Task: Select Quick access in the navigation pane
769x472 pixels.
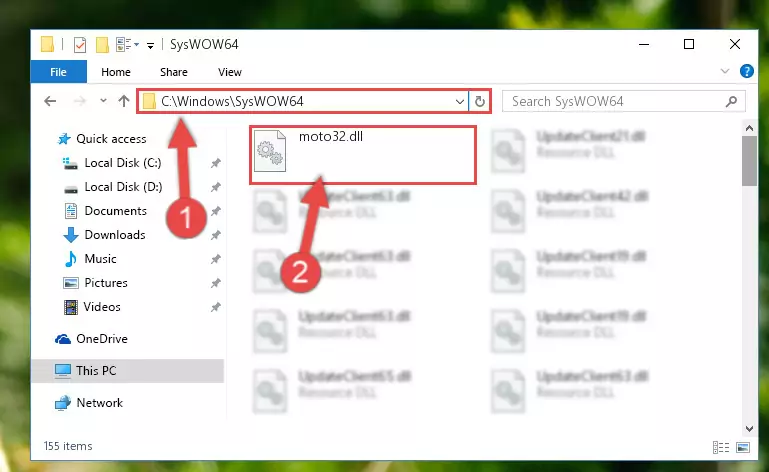Action: (x=111, y=139)
